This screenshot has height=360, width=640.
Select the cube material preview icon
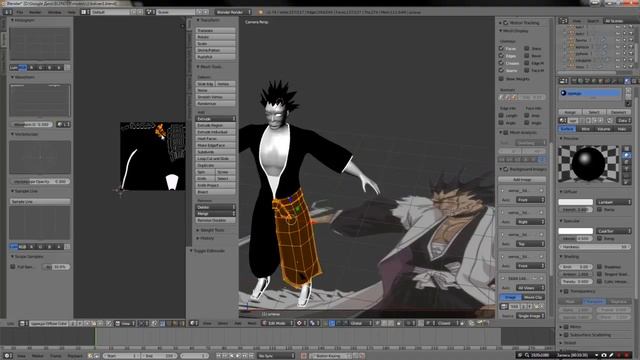point(627,162)
